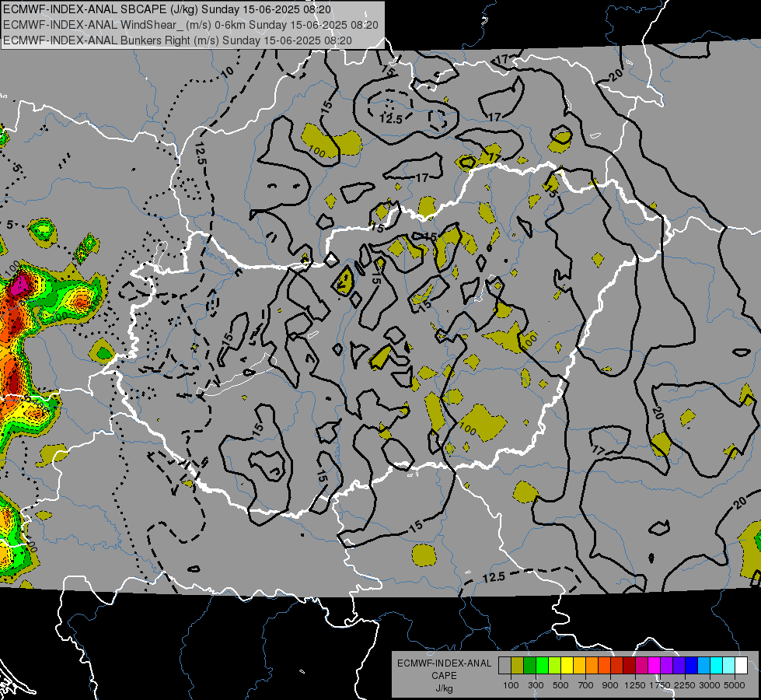Click the pure yellow legend swatch
Image resolution: width=761 pixels, height=700 pixels.
[567, 666]
